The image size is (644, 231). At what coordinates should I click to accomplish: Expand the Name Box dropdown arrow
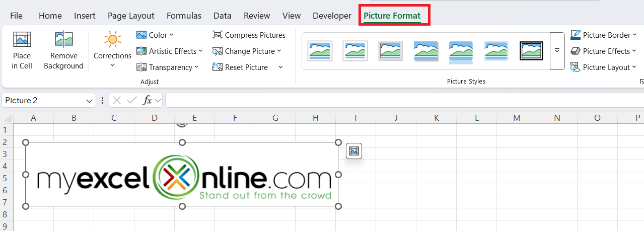pyautogui.click(x=90, y=101)
